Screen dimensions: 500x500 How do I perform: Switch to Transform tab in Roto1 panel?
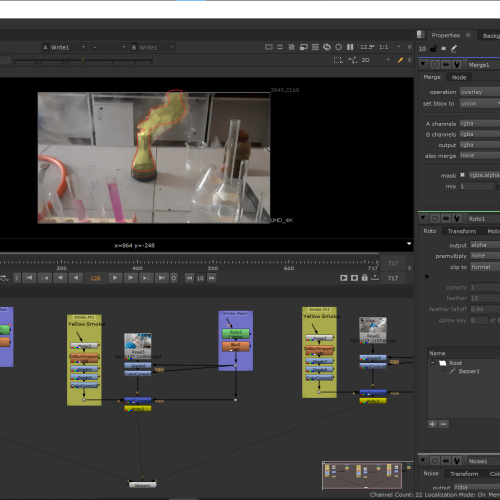[462, 231]
